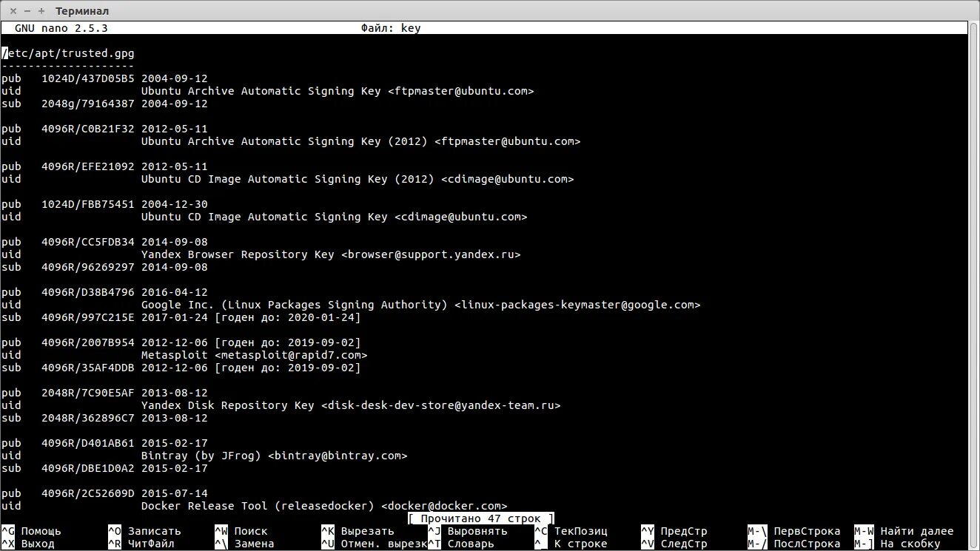Click the M-W Найти далее shortcut
This screenshot has height=551, width=980.
904,531
